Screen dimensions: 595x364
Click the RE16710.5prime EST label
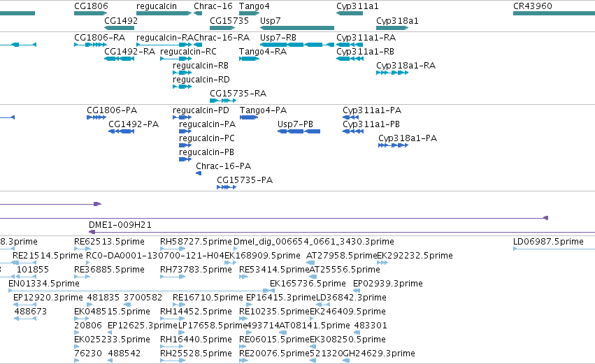(x=208, y=298)
